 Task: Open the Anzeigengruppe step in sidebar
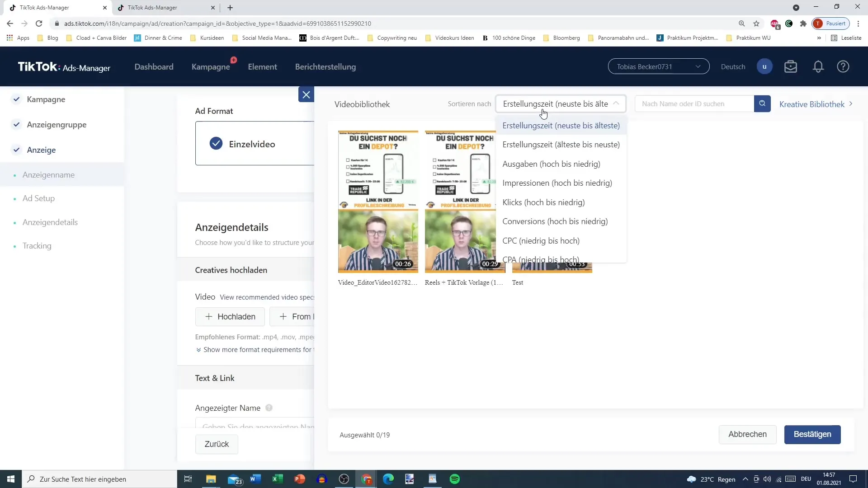tap(57, 125)
